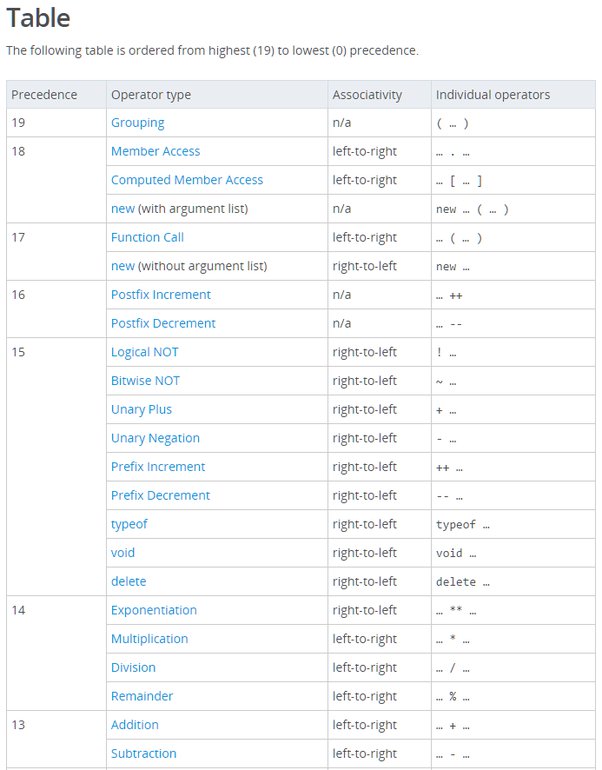Open the Unary Negation link
The height and width of the screenshot is (770, 602).
coord(155,438)
